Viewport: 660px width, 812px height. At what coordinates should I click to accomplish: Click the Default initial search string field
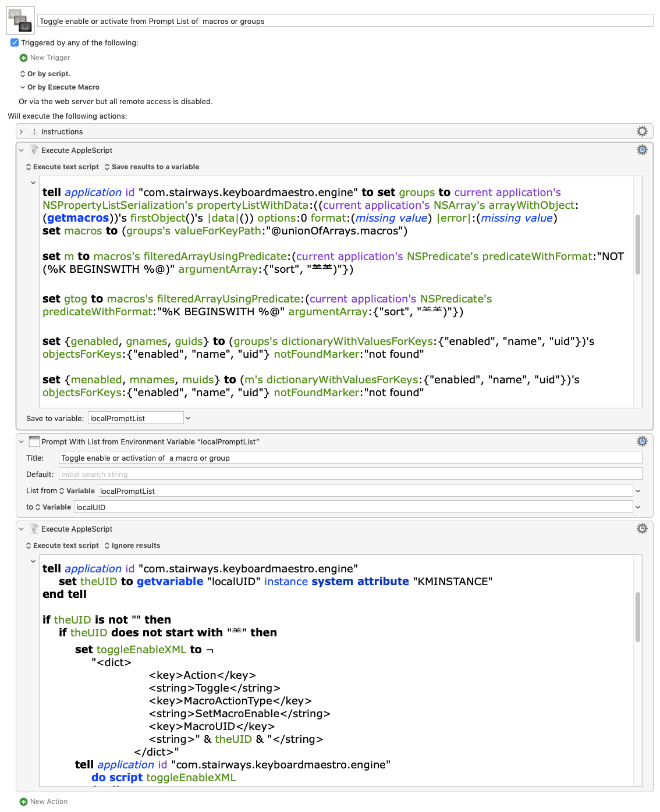point(350,474)
